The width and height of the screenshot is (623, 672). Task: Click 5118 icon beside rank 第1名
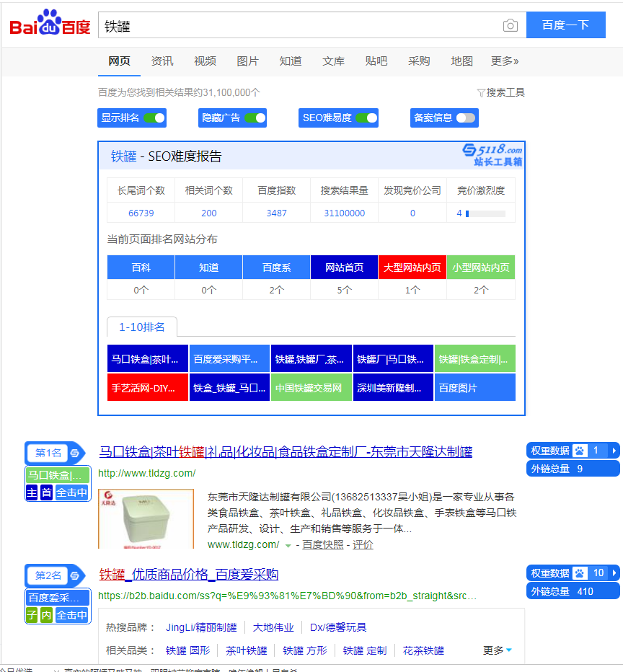(74, 453)
